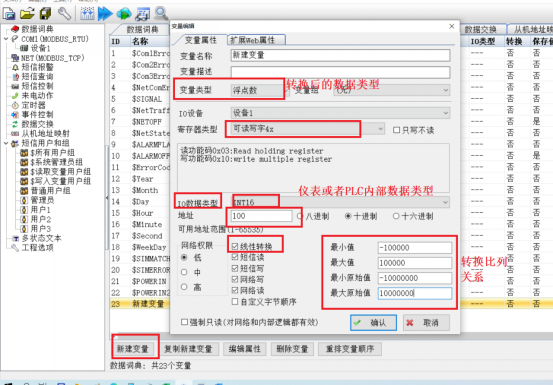Click the 地址 input field
Viewport: 553px width, 385px height.
pos(261,216)
